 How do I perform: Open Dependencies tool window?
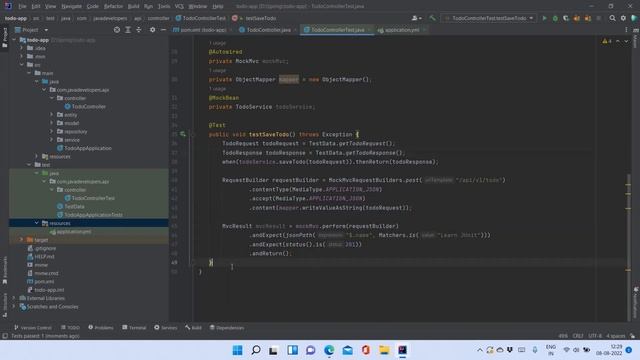(227, 327)
